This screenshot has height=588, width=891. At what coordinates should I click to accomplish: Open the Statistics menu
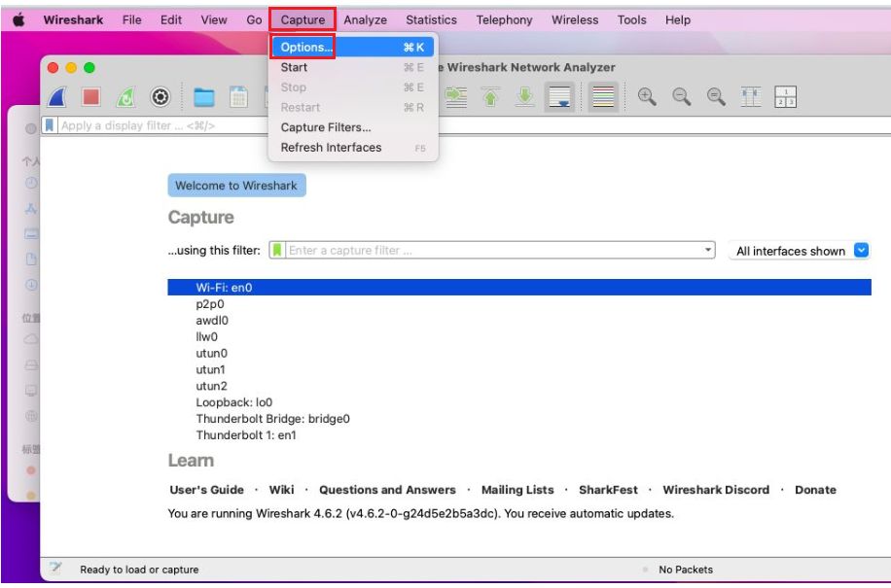coord(431,19)
